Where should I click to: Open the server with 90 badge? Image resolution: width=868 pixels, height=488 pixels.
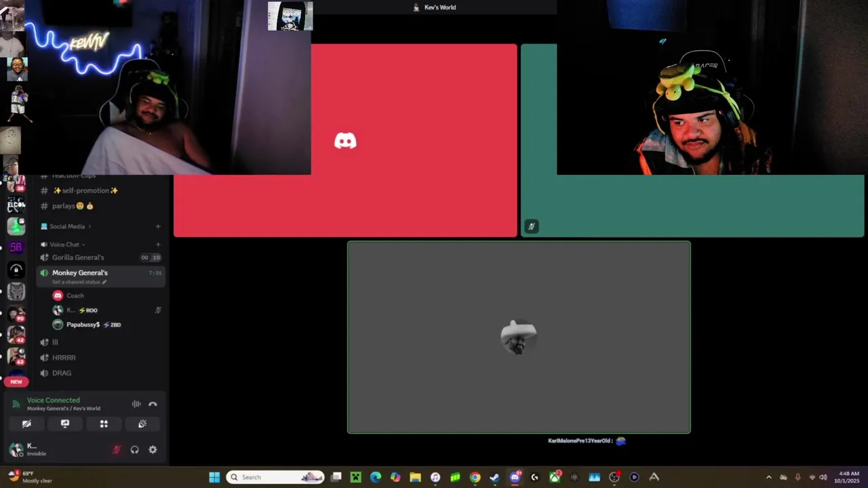click(x=16, y=314)
